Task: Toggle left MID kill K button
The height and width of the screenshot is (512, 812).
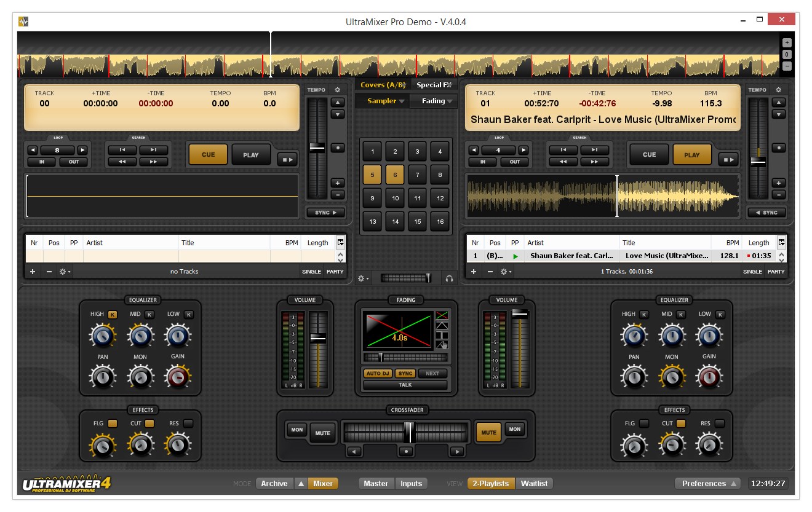Action: [150, 315]
